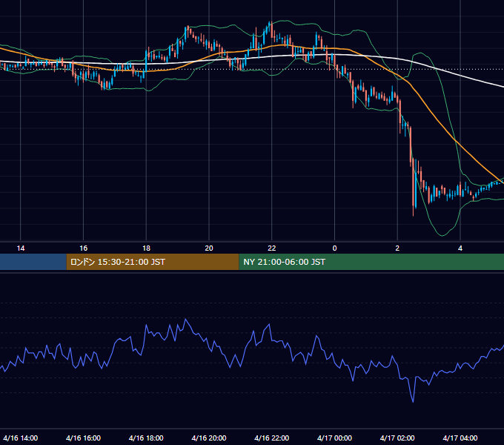
Task: Click the oscillator's highest peak near 19:00
Action: [185, 319]
